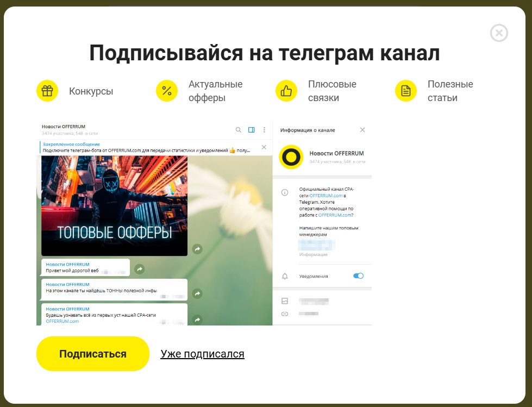
Task: Click the yellow OFFERRUM channel avatar
Action: coord(291,157)
